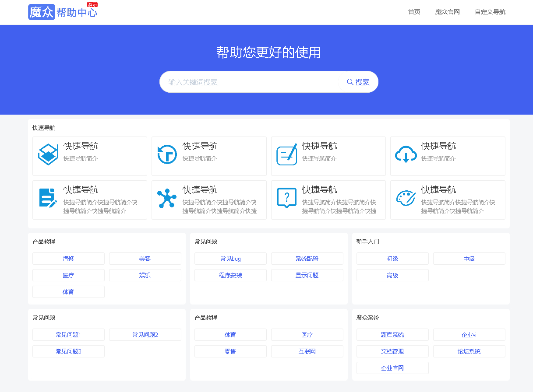
Task: Open the 题库系统 link
Action: 392,335
